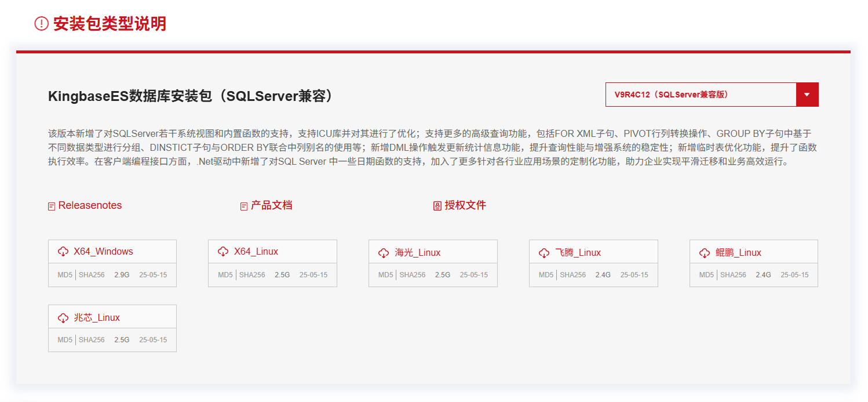View SHA256 checksum for 海光_Linux
The image size is (868, 402).
tap(413, 275)
